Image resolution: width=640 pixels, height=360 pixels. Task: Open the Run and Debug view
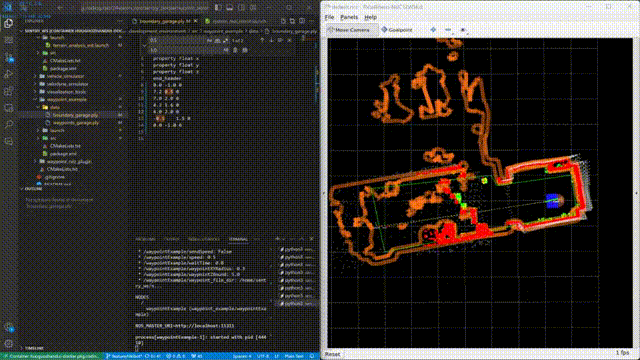pos(9,74)
